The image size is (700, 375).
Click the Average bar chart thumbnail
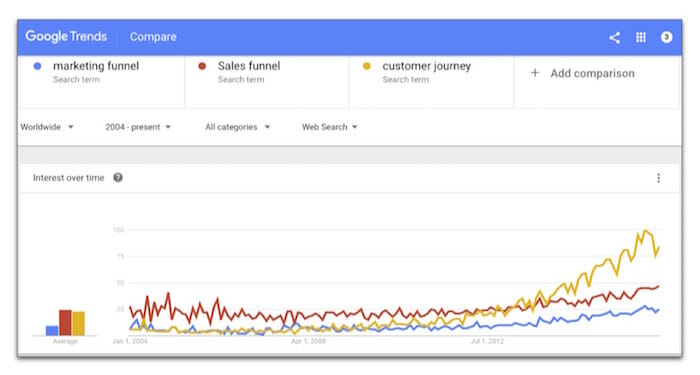[65, 323]
